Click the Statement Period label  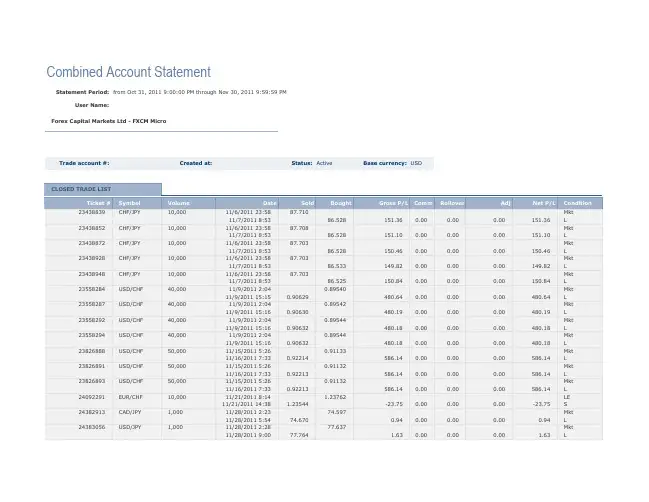point(82,91)
